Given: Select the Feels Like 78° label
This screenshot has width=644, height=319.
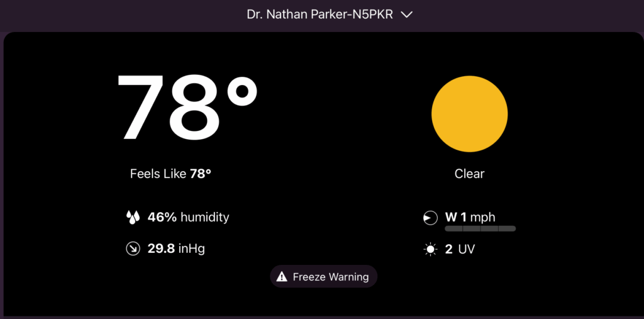Looking at the screenshot, I should coord(170,174).
